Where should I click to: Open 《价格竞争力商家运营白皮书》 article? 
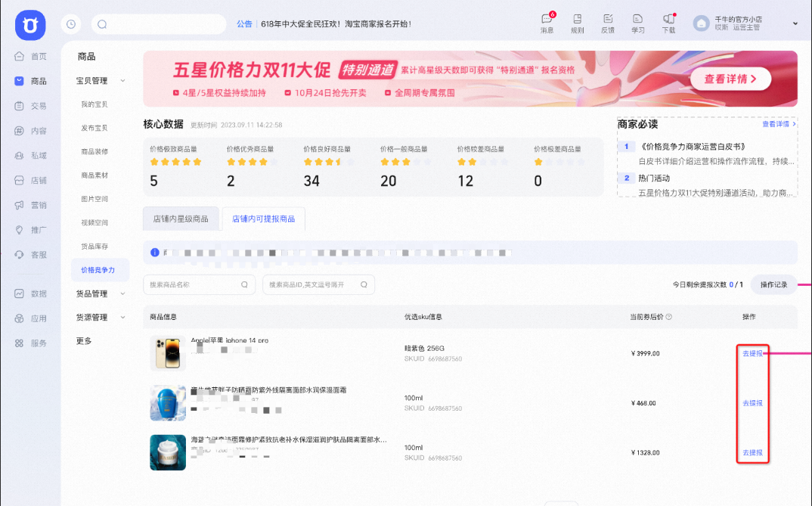tap(692, 147)
